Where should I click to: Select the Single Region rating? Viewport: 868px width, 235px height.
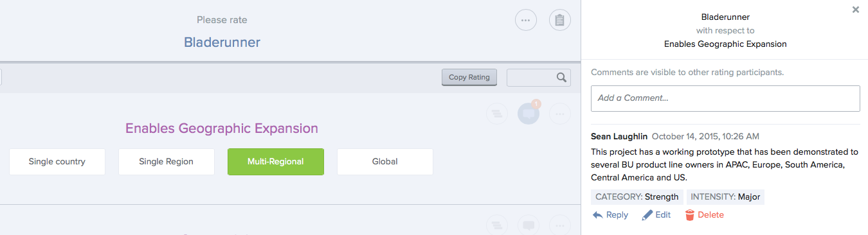point(167,162)
